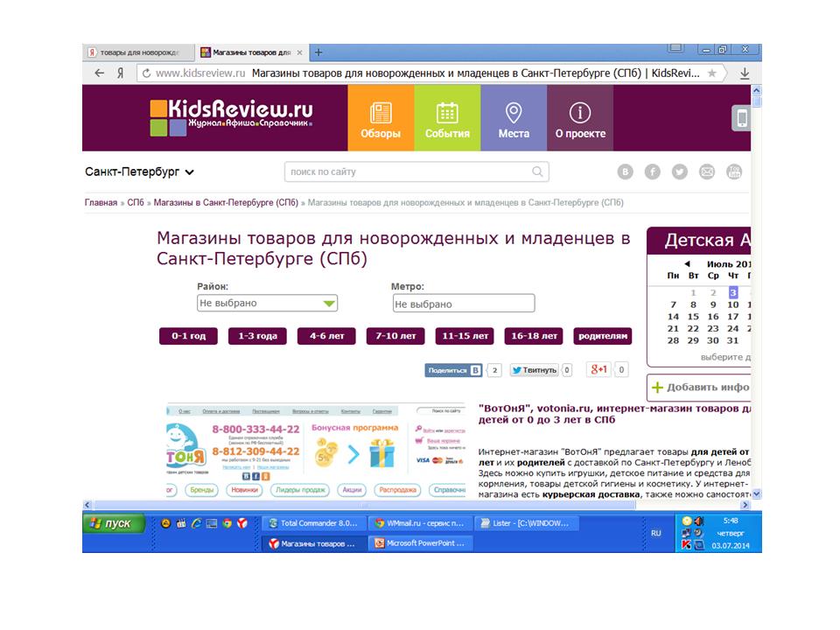Switch to товары для новорожденных tab
The width and height of the screenshot is (840, 630).
click(x=138, y=52)
